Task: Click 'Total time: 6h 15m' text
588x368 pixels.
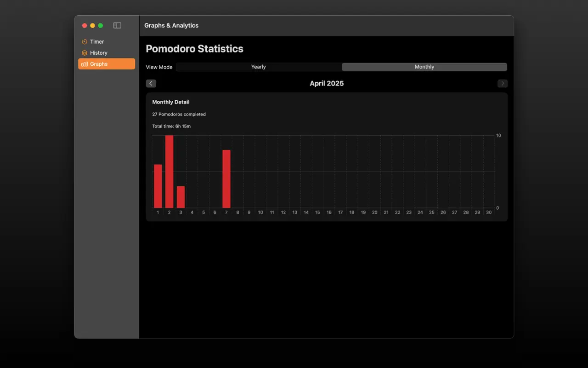Action: point(171,126)
